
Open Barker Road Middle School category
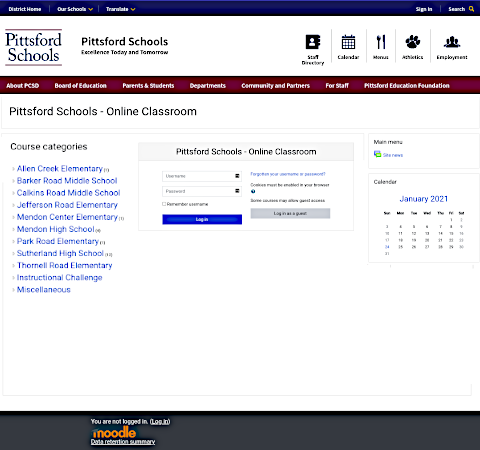[67, 181]
